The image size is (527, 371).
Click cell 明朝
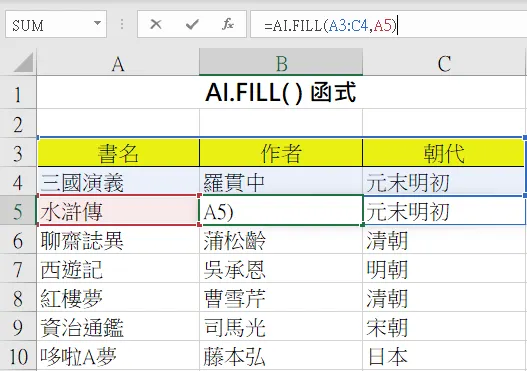pos(444,269)
